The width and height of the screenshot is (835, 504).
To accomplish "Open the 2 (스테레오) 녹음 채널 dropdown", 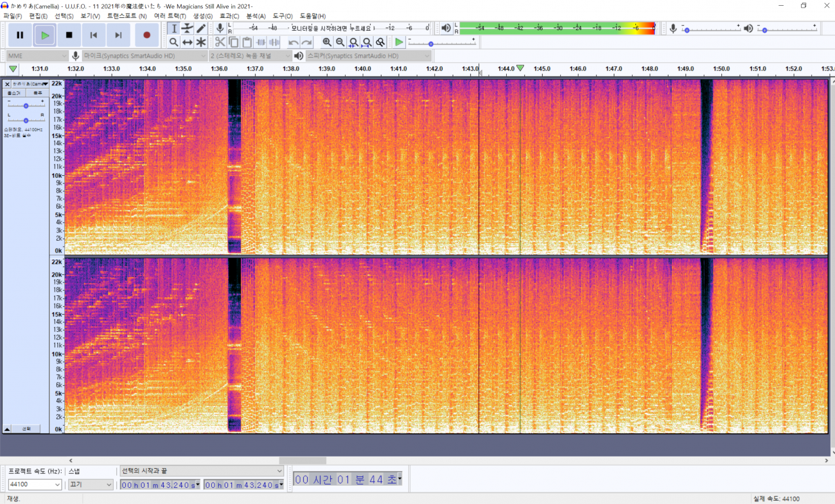I will coord(251,56).
